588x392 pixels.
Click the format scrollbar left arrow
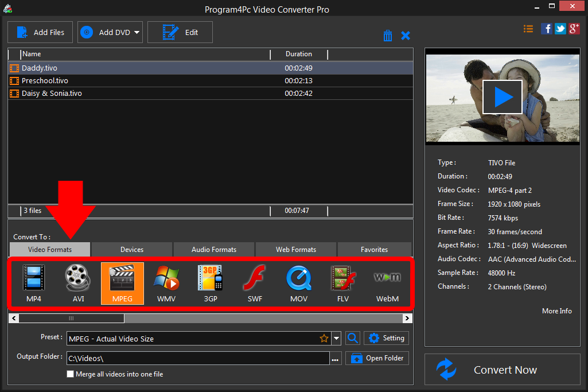[14, 319]
